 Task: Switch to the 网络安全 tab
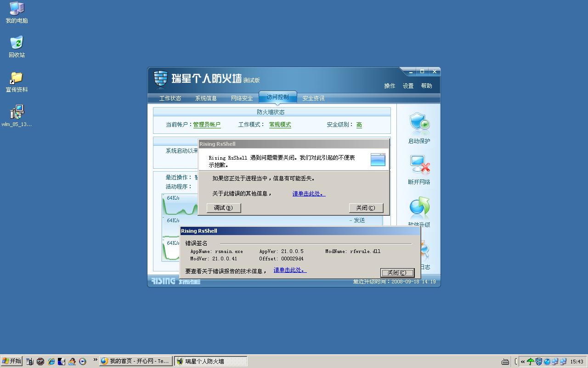tap(242, 98)
